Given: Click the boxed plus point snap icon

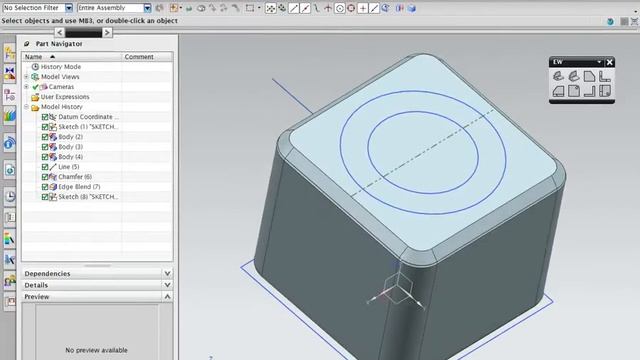Looking at the screenshot, I should 362,8.
